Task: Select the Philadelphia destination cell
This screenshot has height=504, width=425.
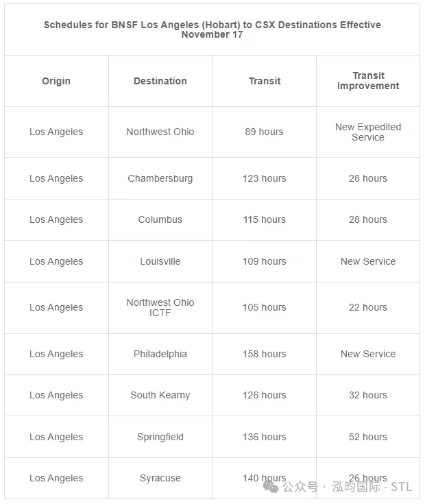Action: tap(160, 354)
